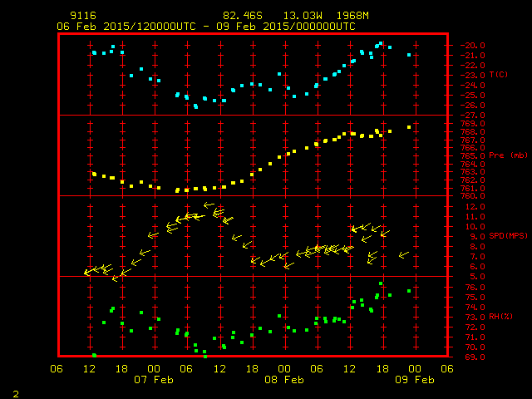Click the T(C) temperature axis label
Image resolution: width=532 pixels, height=399 pixels.
tap(499, 75)
